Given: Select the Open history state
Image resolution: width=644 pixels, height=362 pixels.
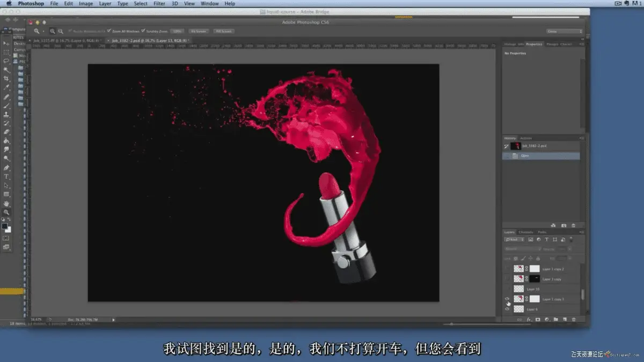Looking at the screenshot, I should coord(541,156).
